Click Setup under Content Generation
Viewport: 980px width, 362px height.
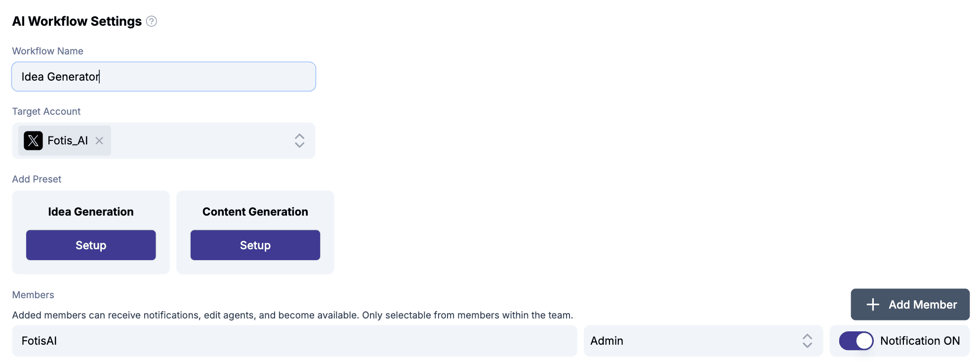click(255, 245)
